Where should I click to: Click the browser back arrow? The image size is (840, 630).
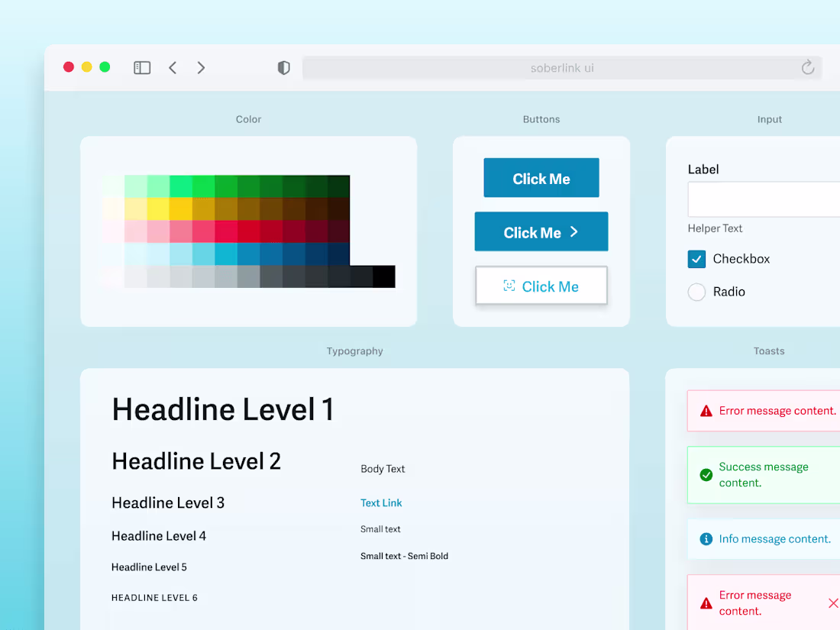(173, 67)
